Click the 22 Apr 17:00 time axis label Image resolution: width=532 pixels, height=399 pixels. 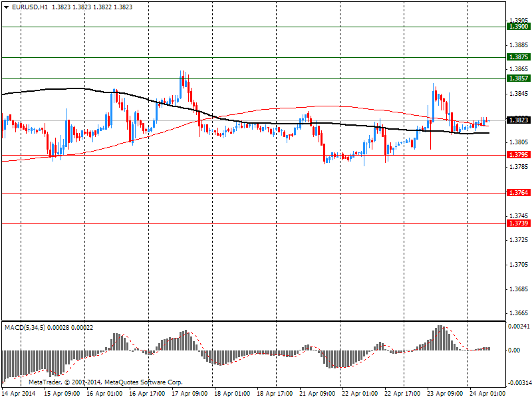click(x=403, y=394)
